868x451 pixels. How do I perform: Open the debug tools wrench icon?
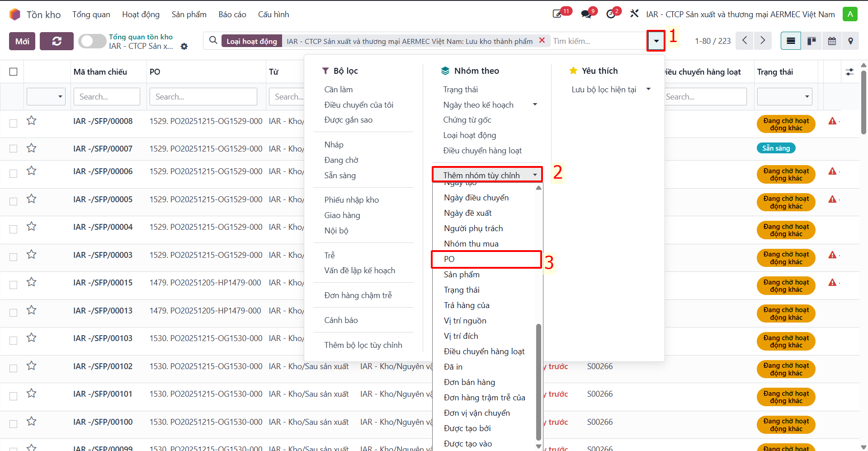click(634, 14)
